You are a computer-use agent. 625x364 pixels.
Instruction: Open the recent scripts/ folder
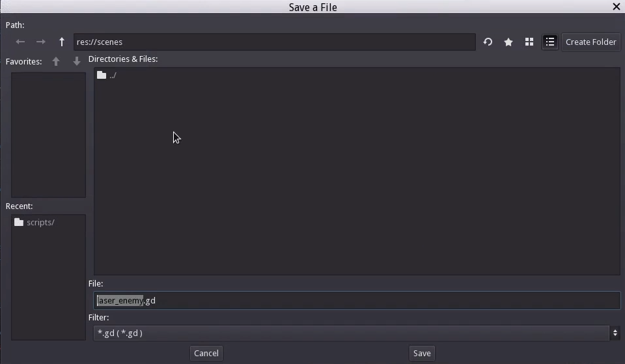35,223
